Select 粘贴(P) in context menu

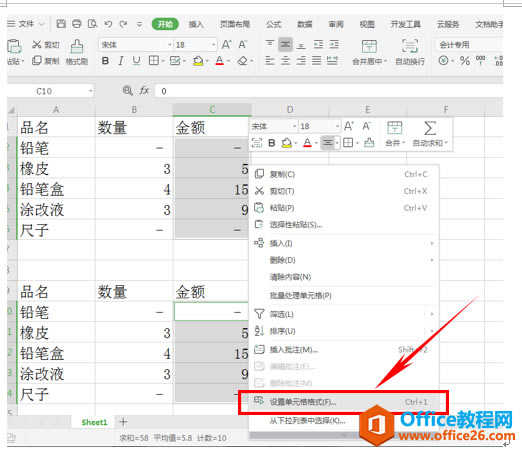tap(344, 208)
